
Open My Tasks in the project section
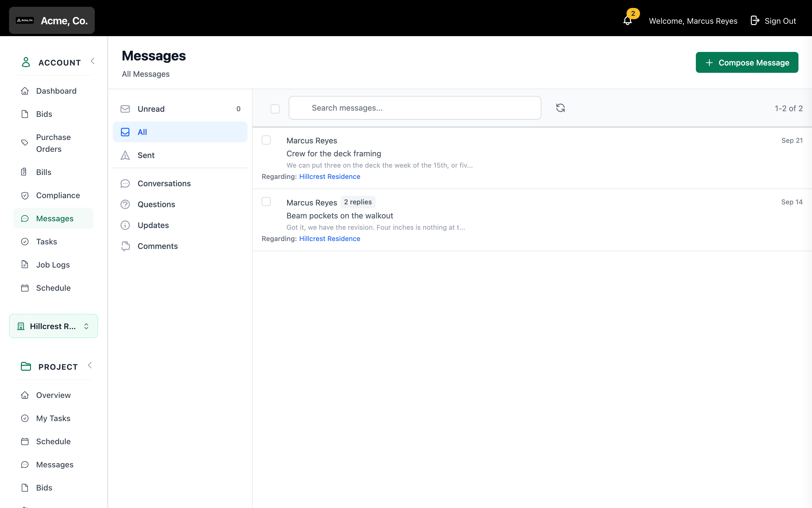coord(54,418)
